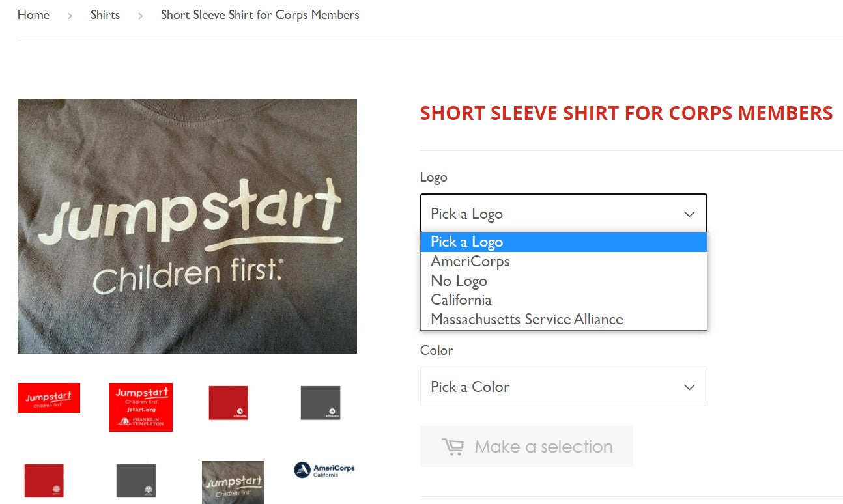The height and width of the screenshot is (504, 843).
Task: Click the main product image of the gray shirt
Action: tap(187, 226)
